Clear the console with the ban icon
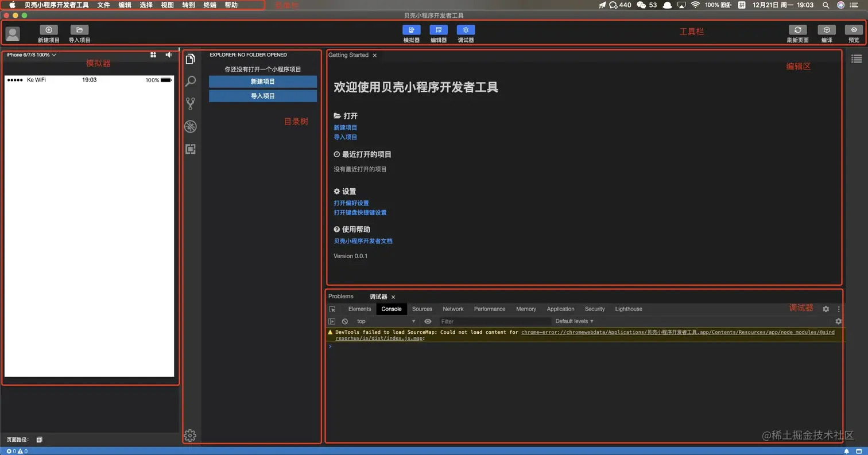868x455 pixels. 345,321
